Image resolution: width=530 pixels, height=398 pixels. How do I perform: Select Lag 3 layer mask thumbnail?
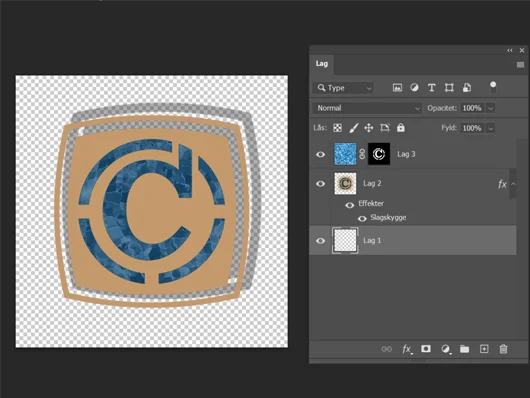click(379, 154)
